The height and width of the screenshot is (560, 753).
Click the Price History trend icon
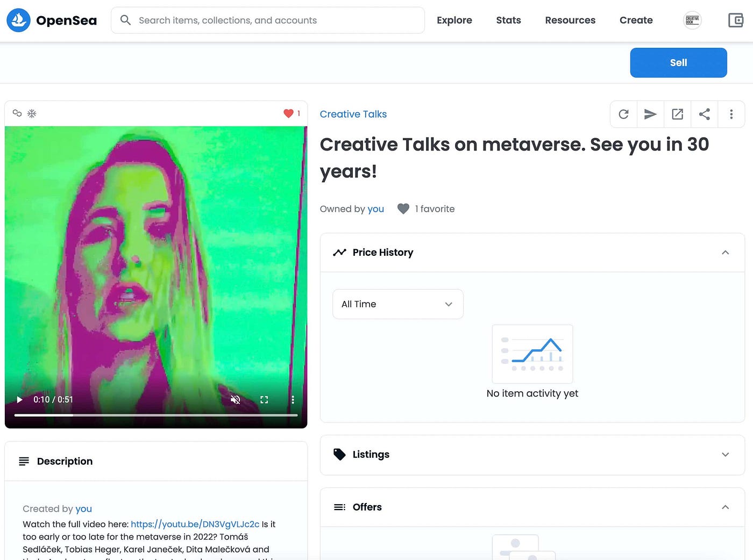(339, 252)
